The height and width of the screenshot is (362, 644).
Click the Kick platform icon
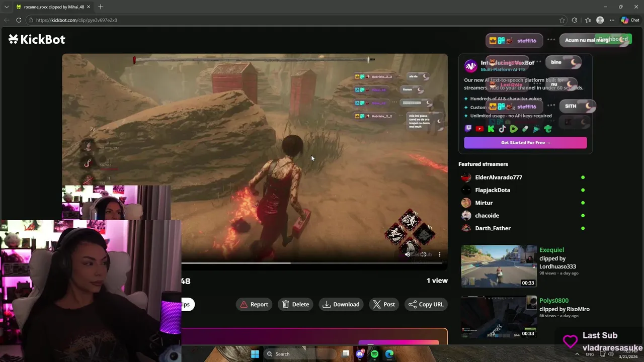point(491,129)
